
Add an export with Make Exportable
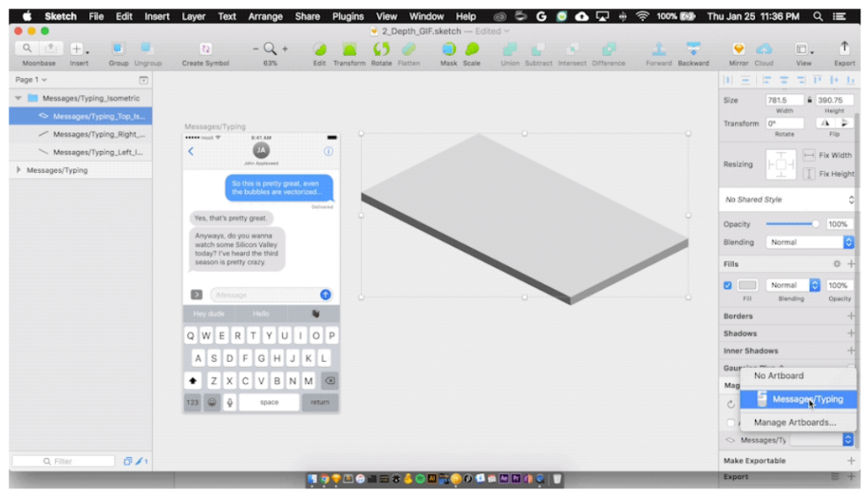point(851,460)
